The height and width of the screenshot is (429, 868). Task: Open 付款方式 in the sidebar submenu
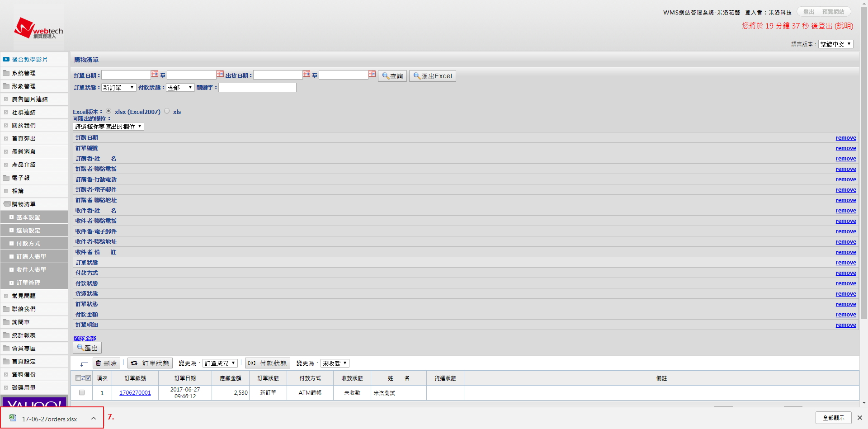(28, 243)
